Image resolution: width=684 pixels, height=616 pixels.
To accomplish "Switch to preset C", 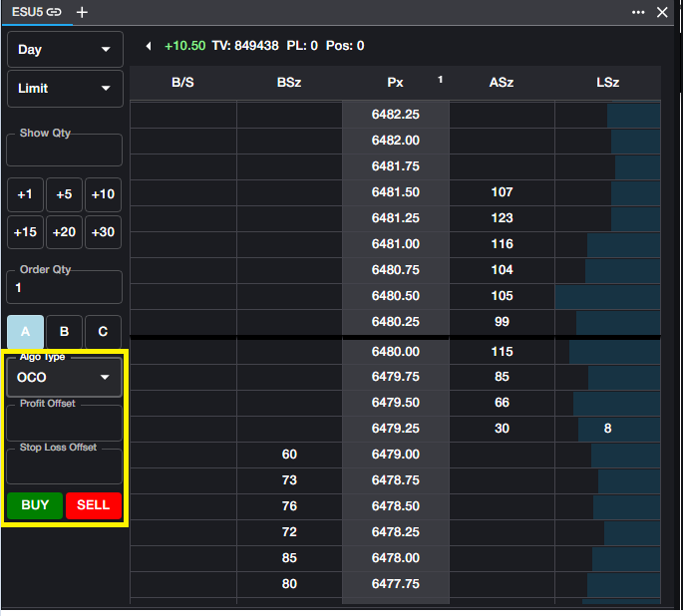I will (x=103, y=332).
